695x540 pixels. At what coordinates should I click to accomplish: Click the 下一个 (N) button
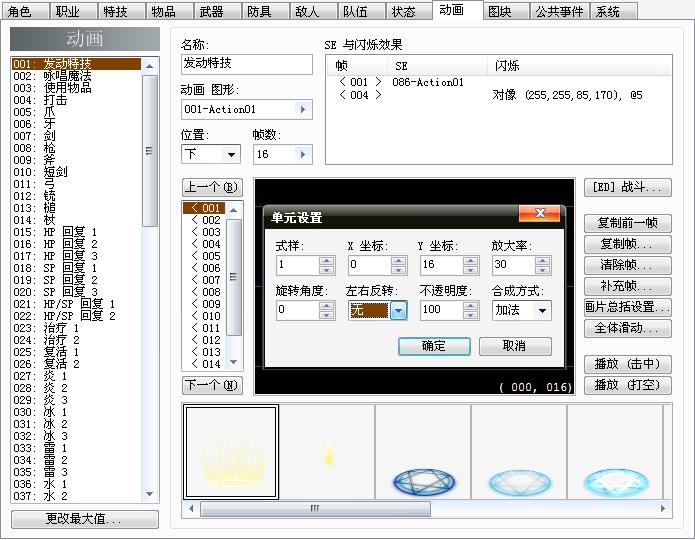coord(212,385)
